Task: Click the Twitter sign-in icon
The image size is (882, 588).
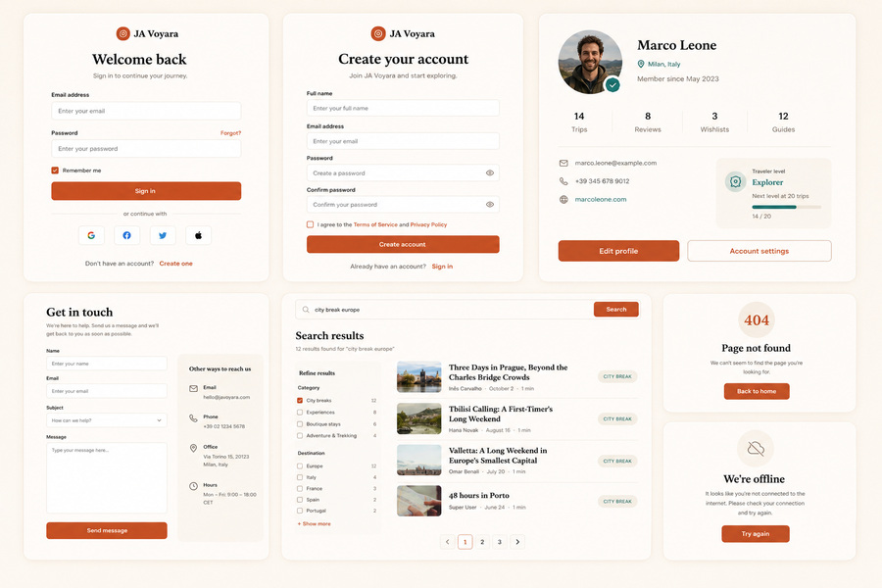Action: [163, 235]
